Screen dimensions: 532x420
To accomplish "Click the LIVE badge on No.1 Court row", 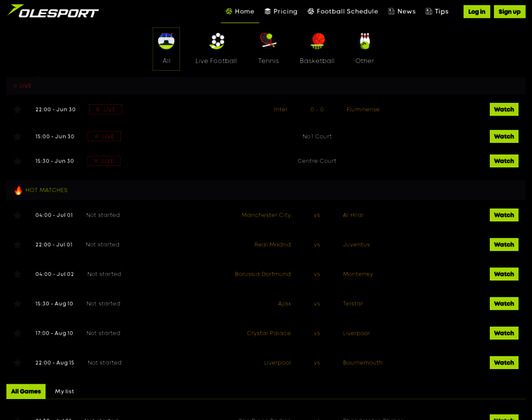I will [x=104, y=136].
